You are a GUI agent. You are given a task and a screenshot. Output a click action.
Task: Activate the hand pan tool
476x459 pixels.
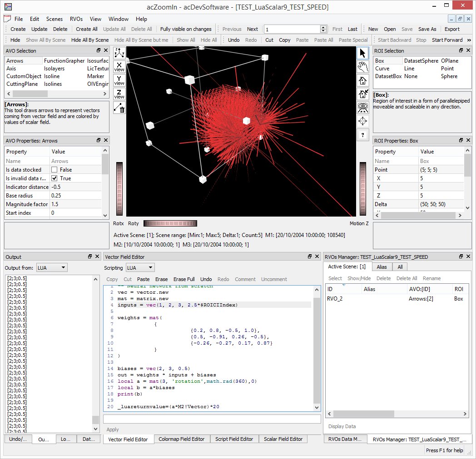click(362, 67)
